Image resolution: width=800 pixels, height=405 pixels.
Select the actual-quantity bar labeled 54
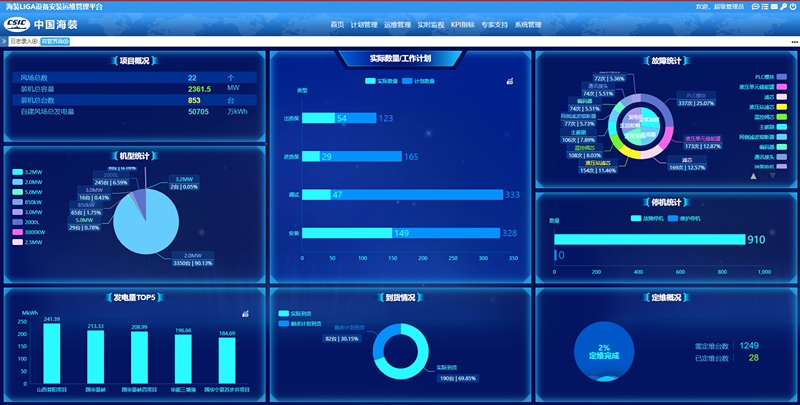click(318, 118)
